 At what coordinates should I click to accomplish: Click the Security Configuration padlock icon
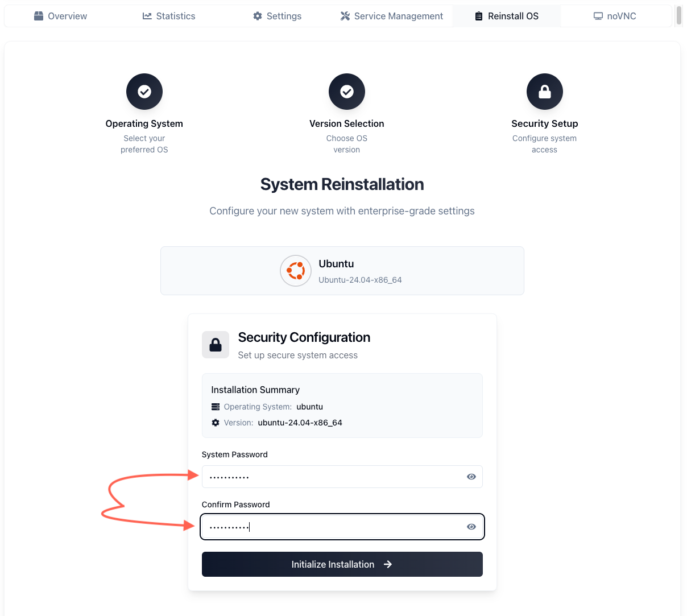point(216,345)
